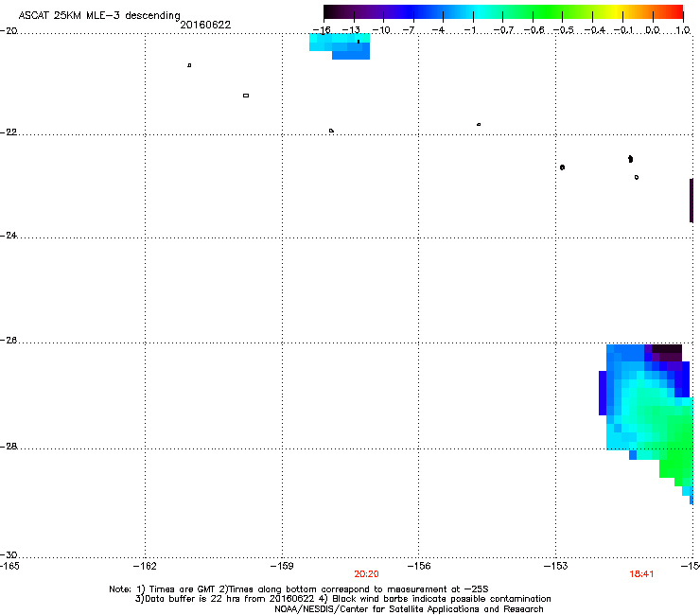Click the -13 color bar label
The image size is (700, 615).
click(351, 30)
